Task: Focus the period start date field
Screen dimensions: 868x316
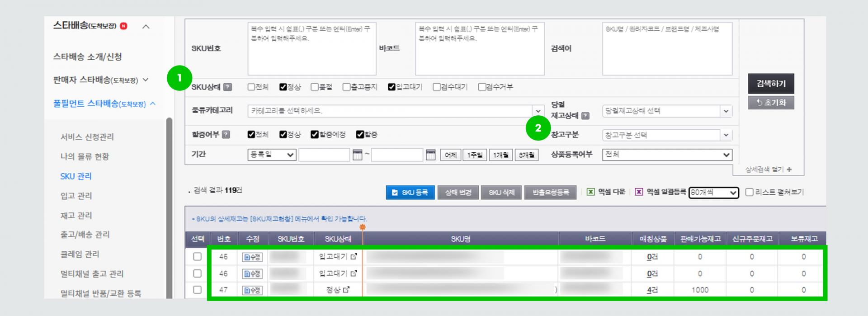Action: click(x=324, y=155)
